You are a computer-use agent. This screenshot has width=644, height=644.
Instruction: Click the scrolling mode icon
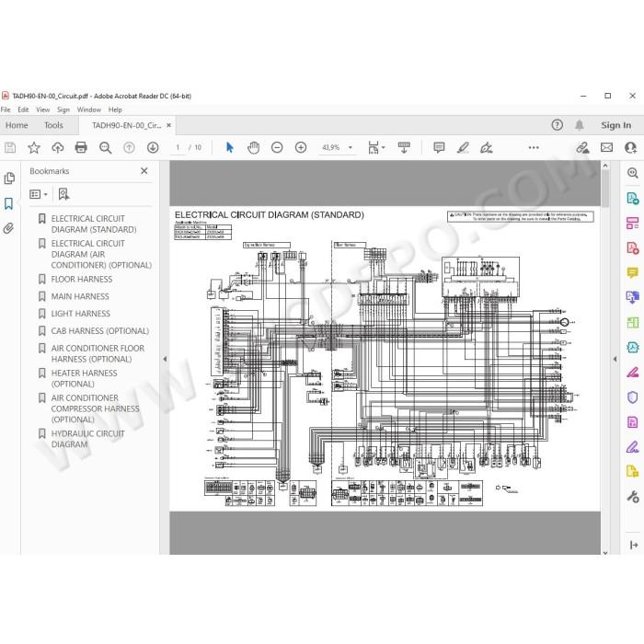tap(404, 147)
